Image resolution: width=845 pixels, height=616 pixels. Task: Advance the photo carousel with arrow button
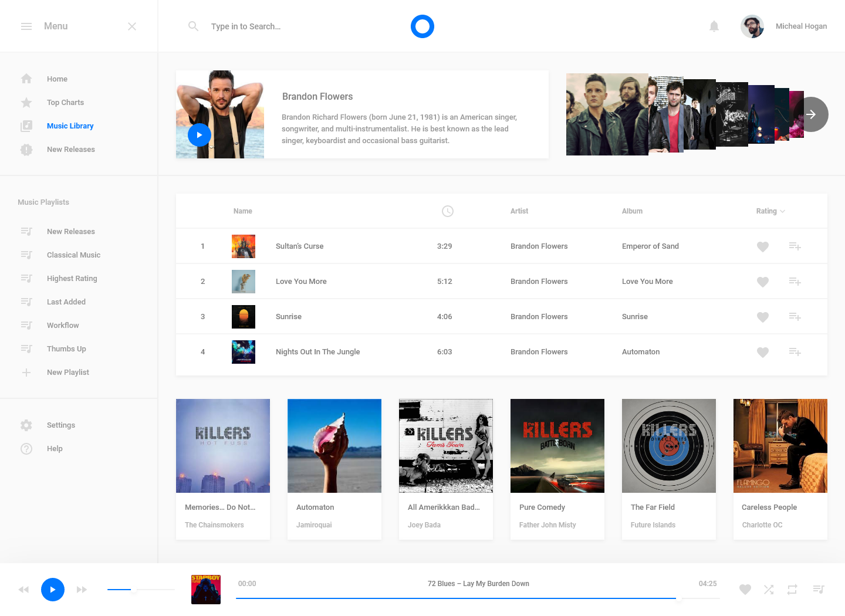811,114
